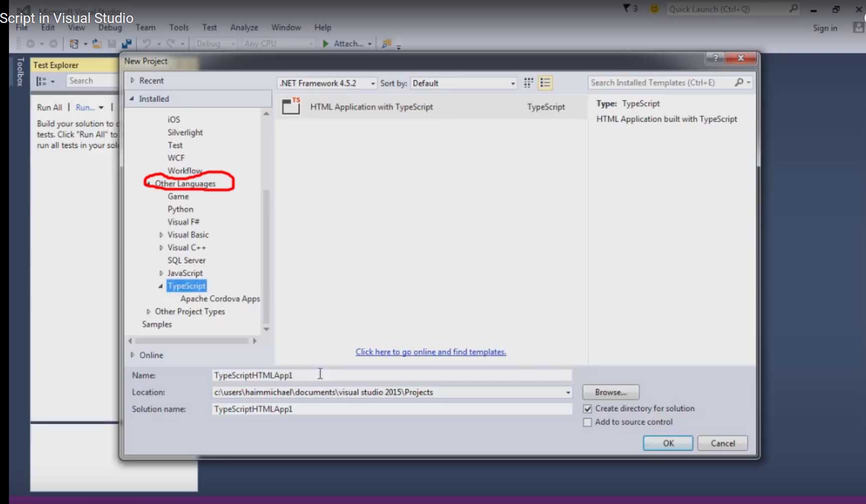Open the Debug configuration dropdown

coord(215,44)
